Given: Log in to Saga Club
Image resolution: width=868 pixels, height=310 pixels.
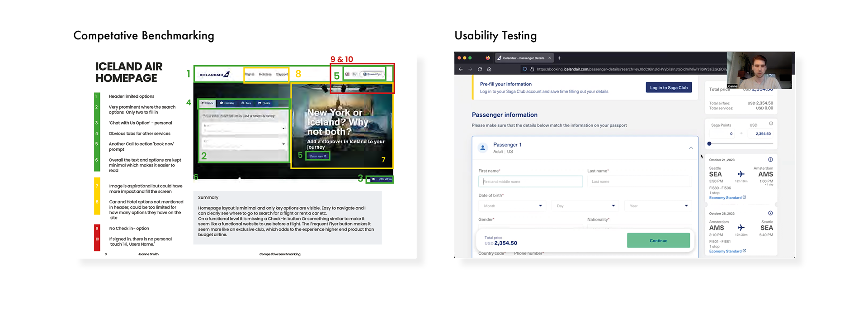Looking at the screenshot, I should coord(669,88).
